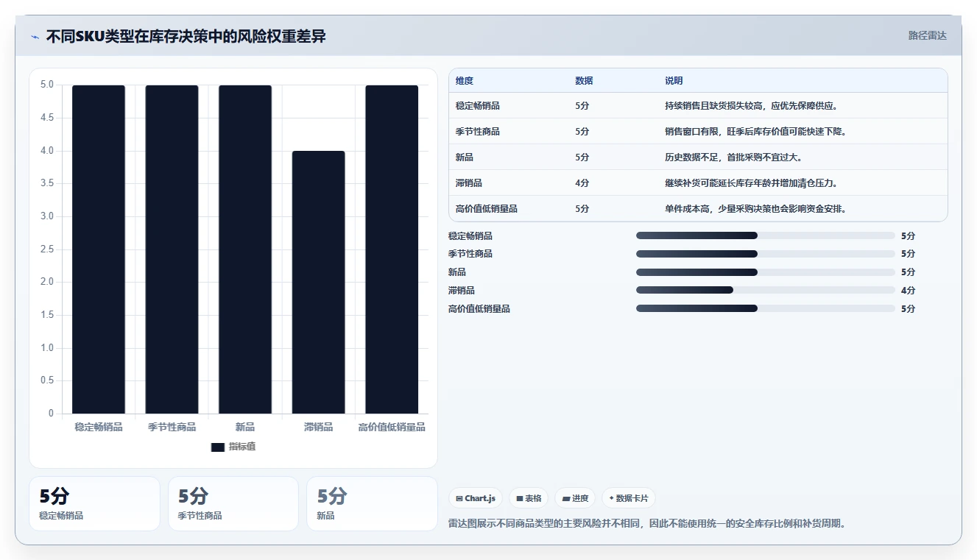The height and width of the screenshot is (560, 977).
Task: Click the chart x-axis label 稳定畅销品
Action: [99, 427]
